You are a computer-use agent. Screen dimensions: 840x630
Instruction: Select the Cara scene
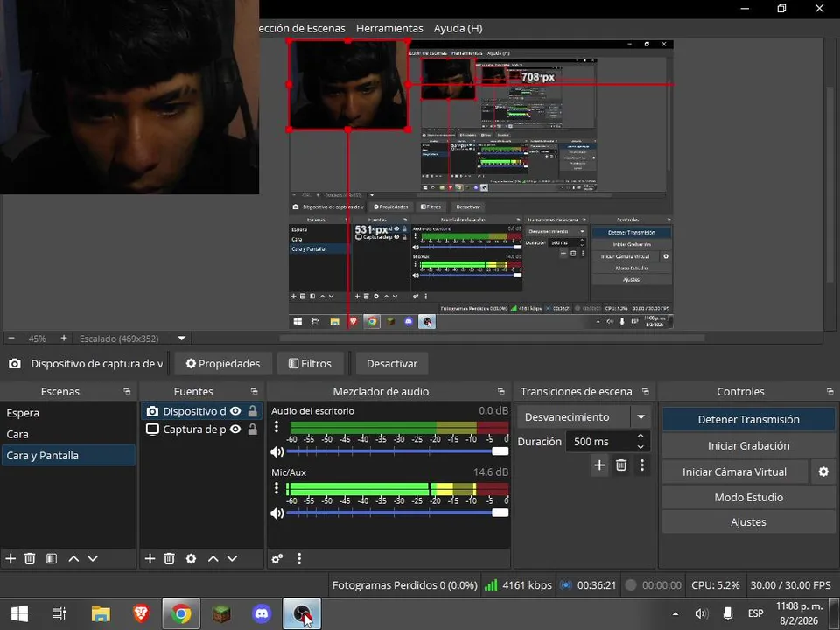coord(68,434)
